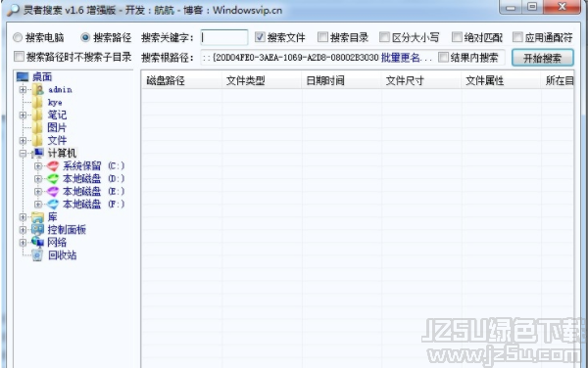Click the purple drive icon for 本地磁盘 (E:)
The image size is (588, 368).
coord(53,191)
